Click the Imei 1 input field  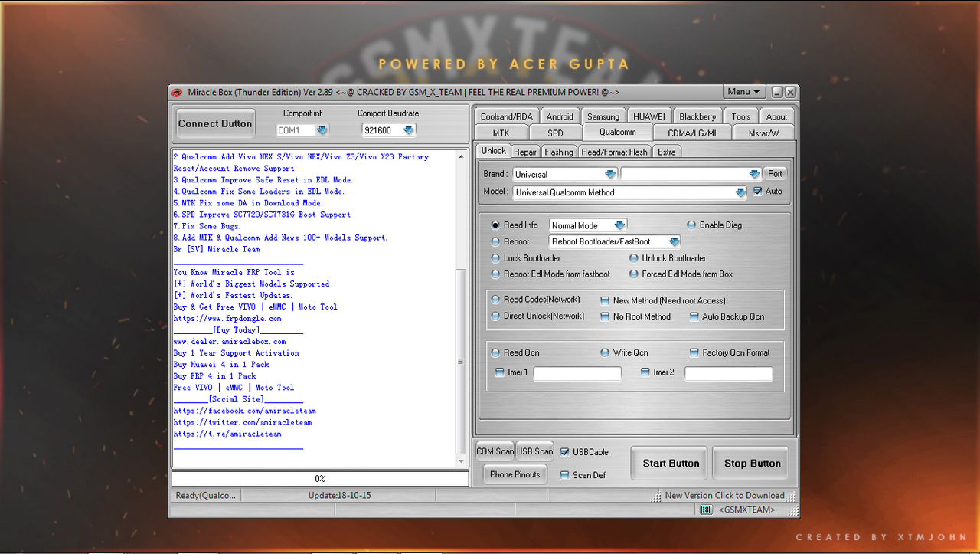coord(577,373)
